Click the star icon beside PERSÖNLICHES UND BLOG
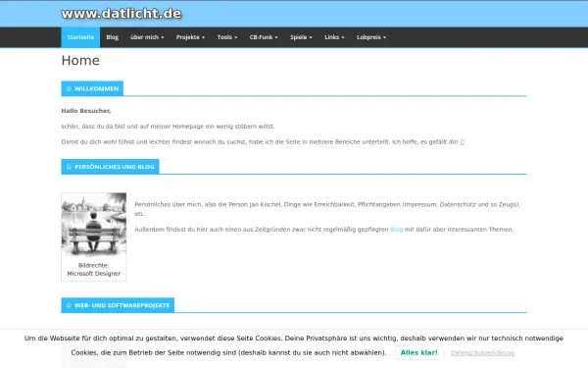Screen dimensions: 588x368 69,167
